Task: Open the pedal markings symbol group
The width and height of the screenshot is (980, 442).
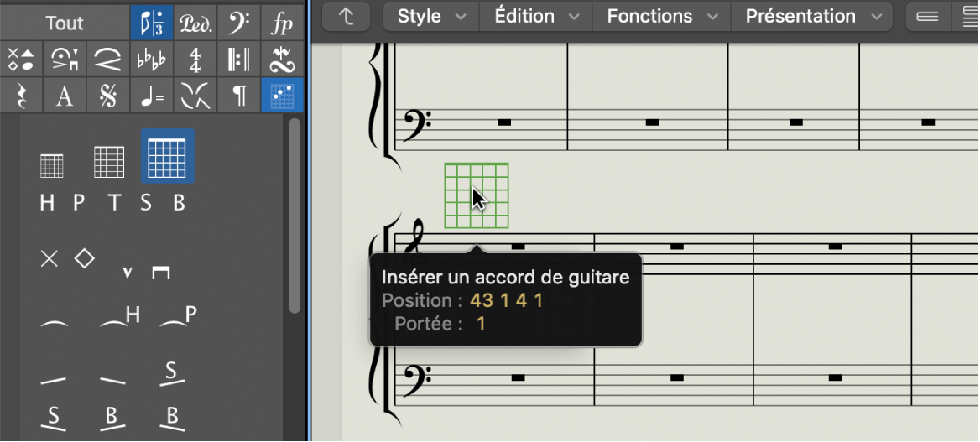Action: [195, 23]
